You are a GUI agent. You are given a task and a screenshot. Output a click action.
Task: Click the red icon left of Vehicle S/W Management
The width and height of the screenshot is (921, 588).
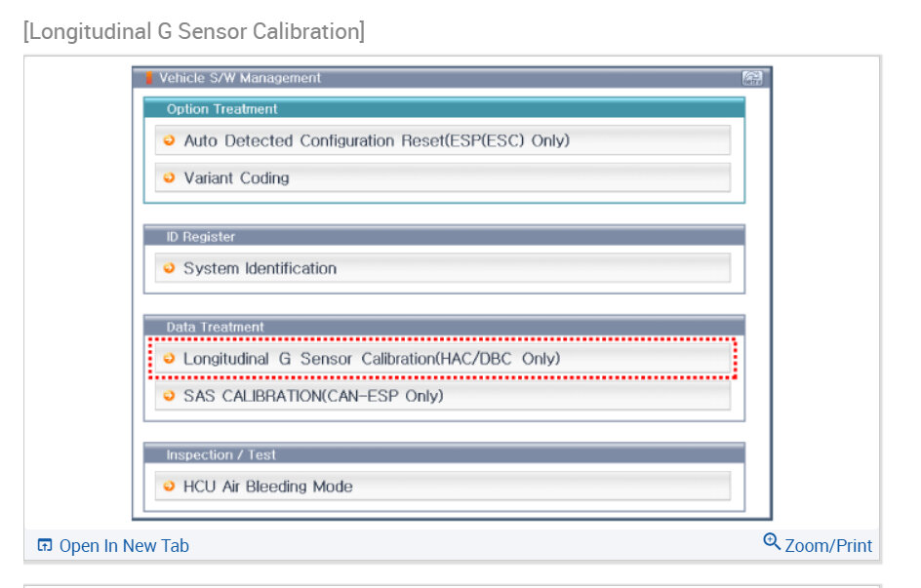click(148, 79)
